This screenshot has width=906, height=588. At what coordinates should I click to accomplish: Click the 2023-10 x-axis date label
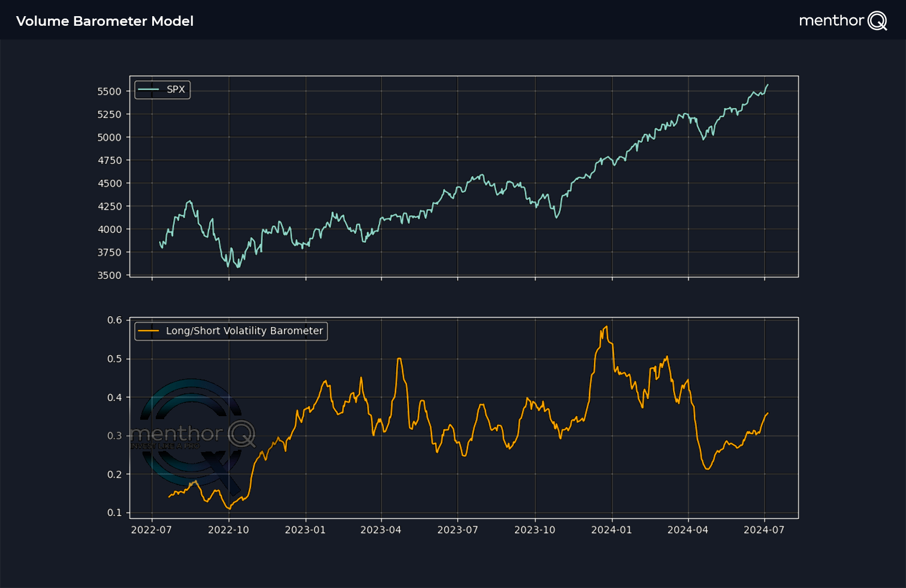tap(534, 530)
